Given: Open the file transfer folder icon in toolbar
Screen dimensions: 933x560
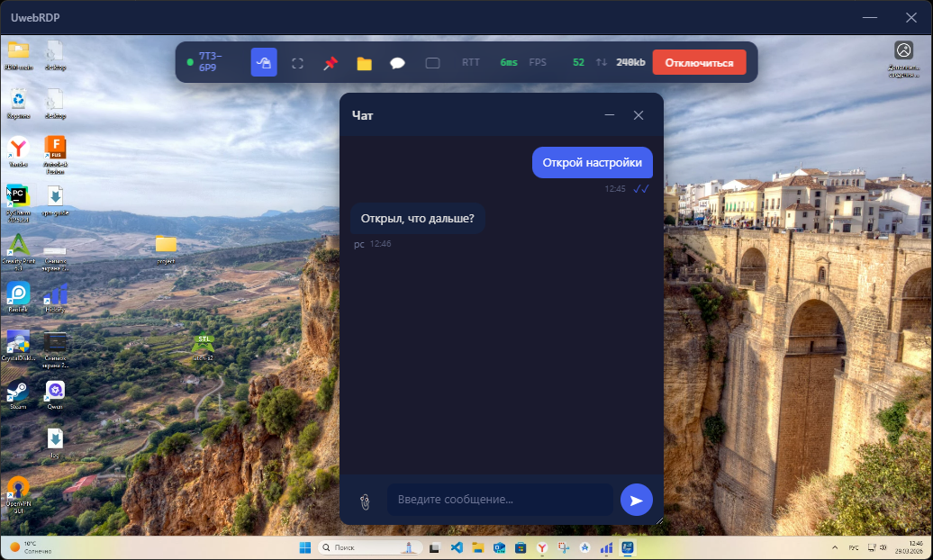Looking at the screenshot, I should coord(363,62).
